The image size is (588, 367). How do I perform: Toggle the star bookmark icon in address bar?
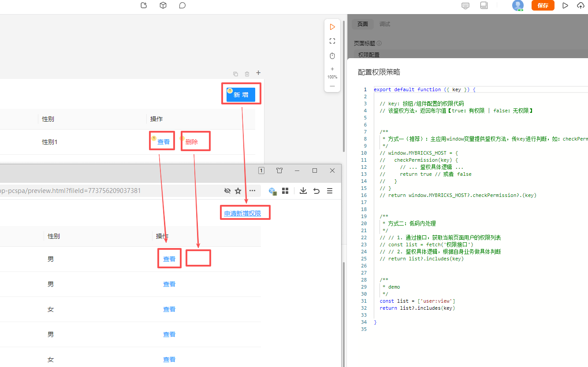pyautogui.click(x=238, y=191)
